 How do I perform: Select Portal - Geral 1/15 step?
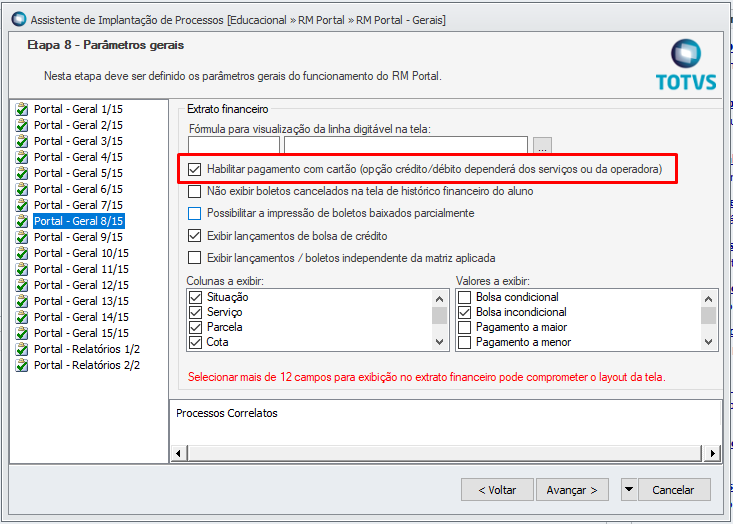tap(78, 109)
